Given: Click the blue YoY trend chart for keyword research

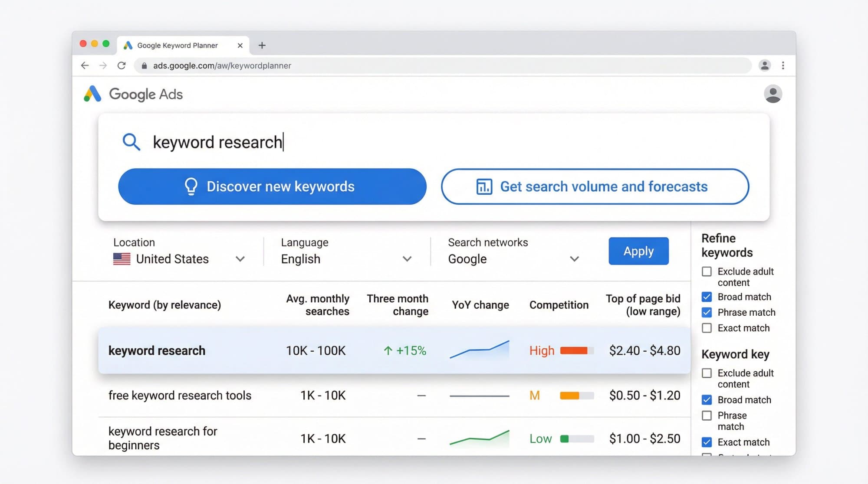Looking at the screenshot, I should [479, 350].
